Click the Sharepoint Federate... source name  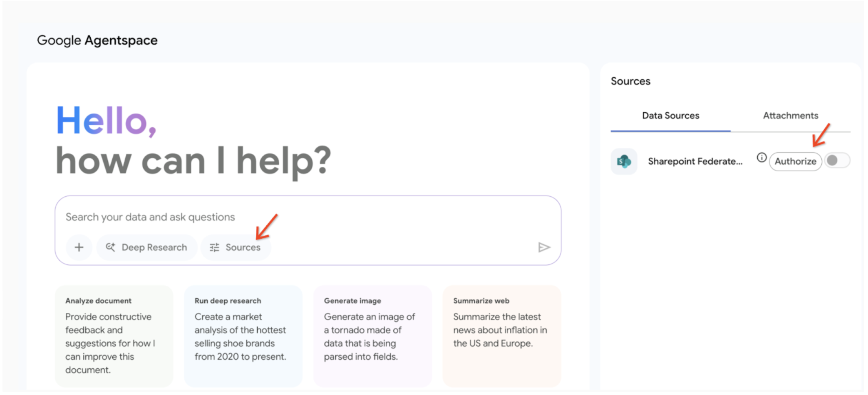click(x=695, y=161)
